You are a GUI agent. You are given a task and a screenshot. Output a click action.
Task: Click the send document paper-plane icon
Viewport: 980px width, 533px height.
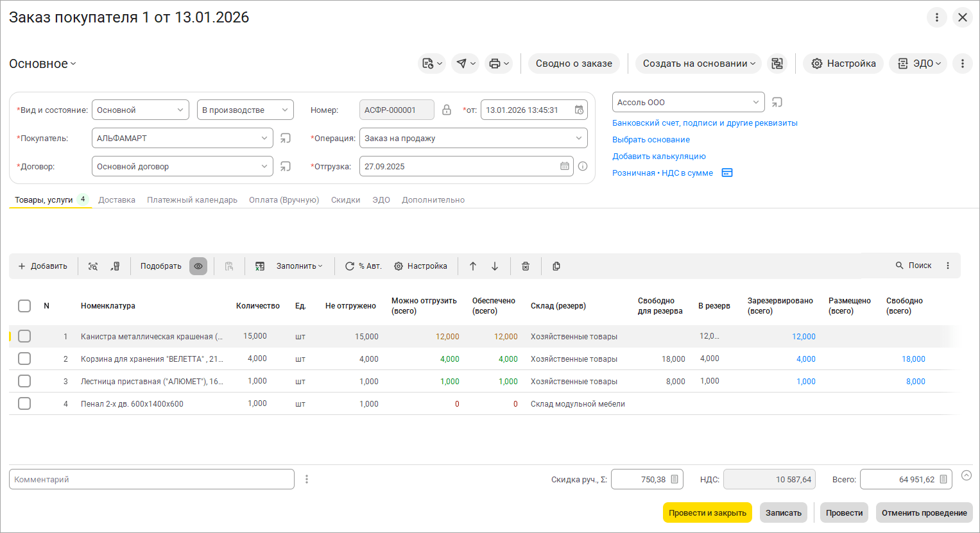click(462, 63)
